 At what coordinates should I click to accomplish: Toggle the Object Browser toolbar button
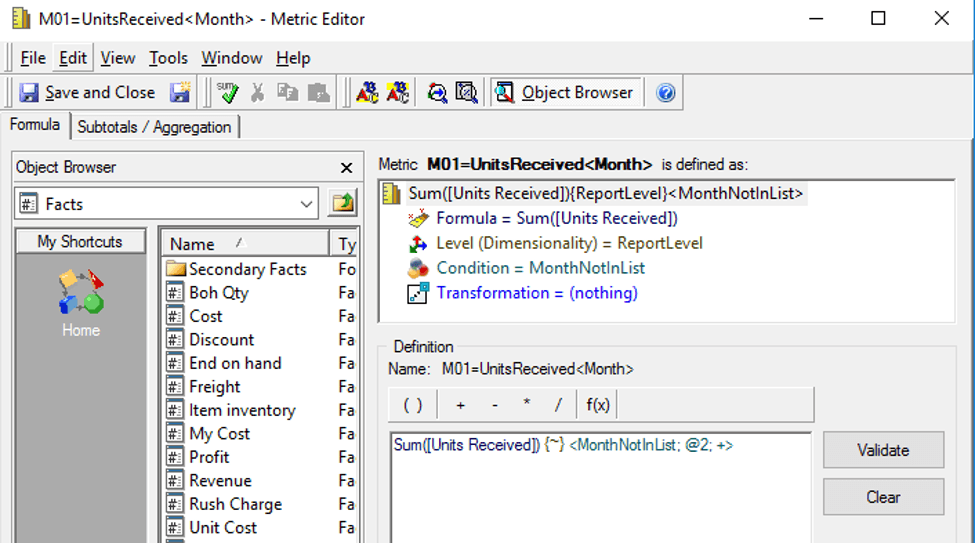pyautogui.click(x=566, y=93)
